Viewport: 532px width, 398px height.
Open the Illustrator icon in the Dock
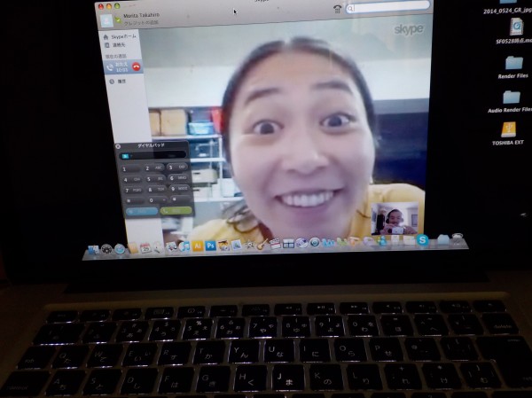(197, 246)
